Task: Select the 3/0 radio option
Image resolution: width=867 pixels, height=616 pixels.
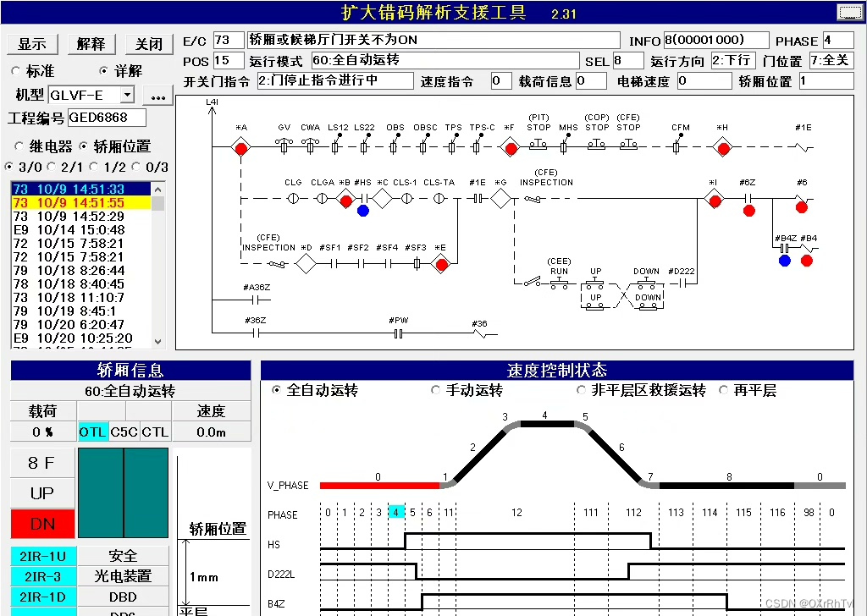Action: click(8, 167)
